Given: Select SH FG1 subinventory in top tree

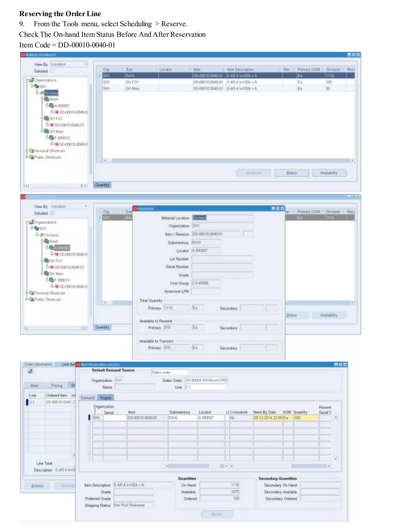Looking at the screenshot, I should [x=56, y=118].
